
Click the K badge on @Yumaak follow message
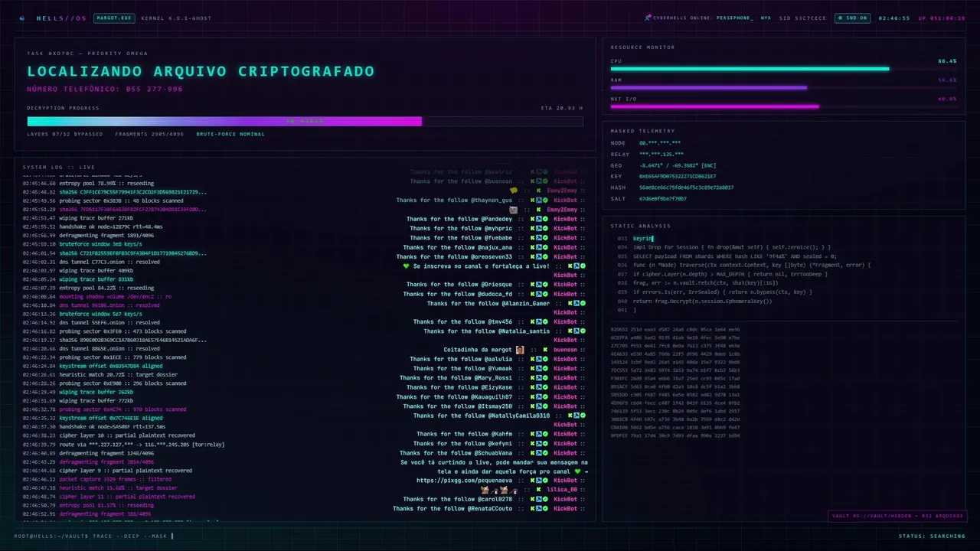click(x=532, y=368)
